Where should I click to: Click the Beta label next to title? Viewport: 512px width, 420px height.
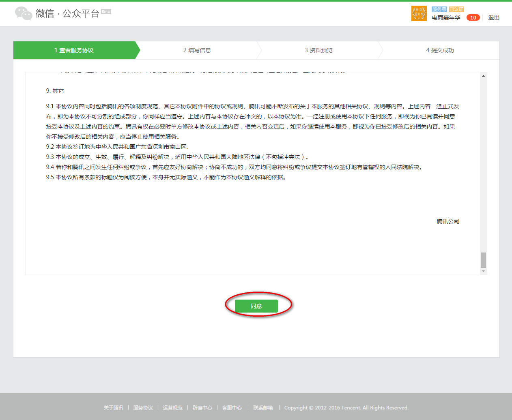[x=106, y=11]
